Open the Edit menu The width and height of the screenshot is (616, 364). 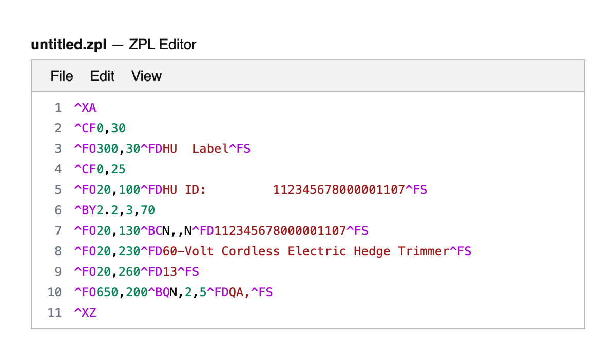click(102, 76)
